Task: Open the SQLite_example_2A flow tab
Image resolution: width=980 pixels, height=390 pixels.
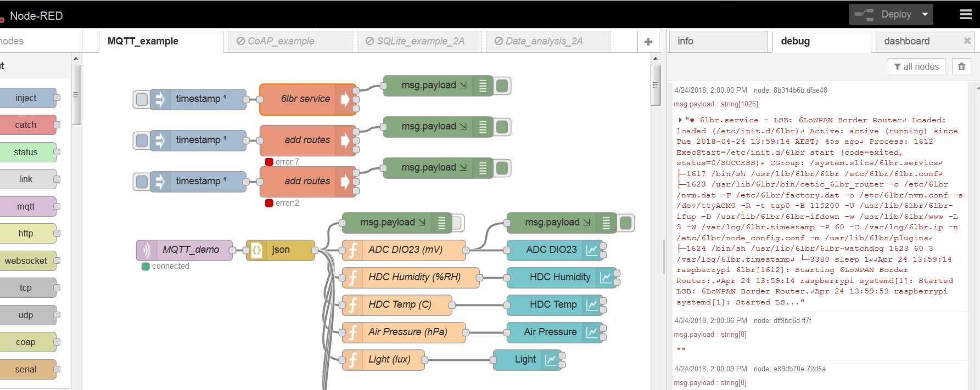Action: (419, 41)
